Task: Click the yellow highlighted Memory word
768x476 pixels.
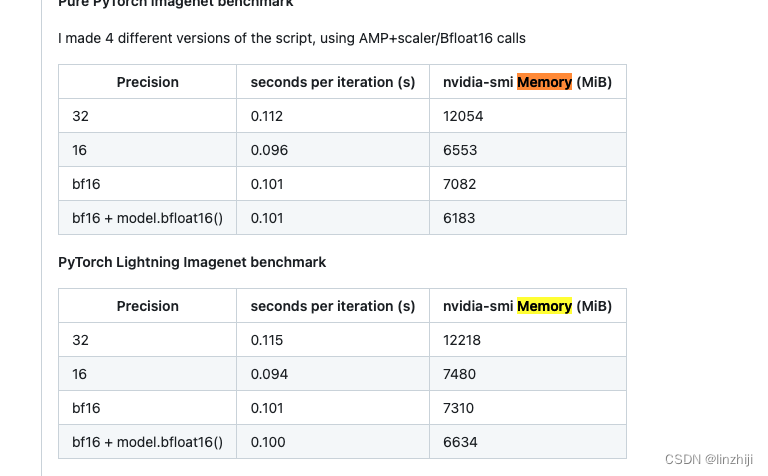Action: point(544,306)
